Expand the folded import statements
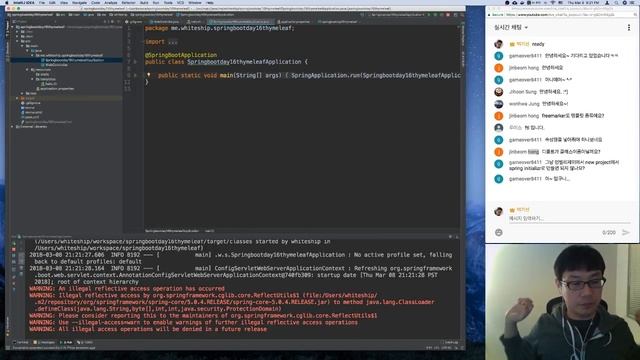The image size is (640, 360). (x=173, y=42)
